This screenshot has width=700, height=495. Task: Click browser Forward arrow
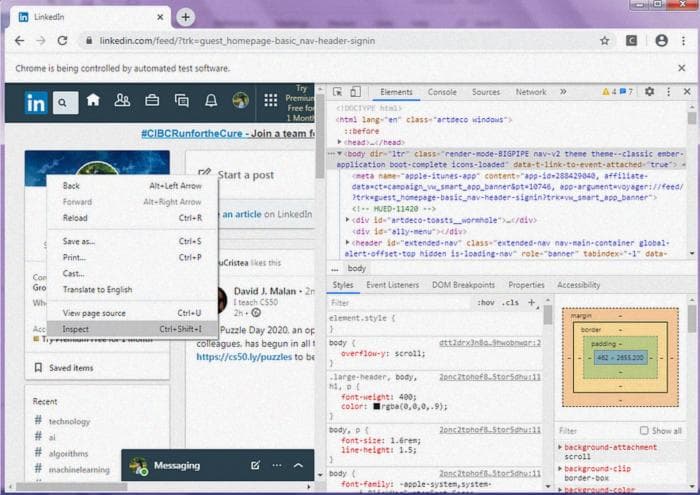pos(41,41)
